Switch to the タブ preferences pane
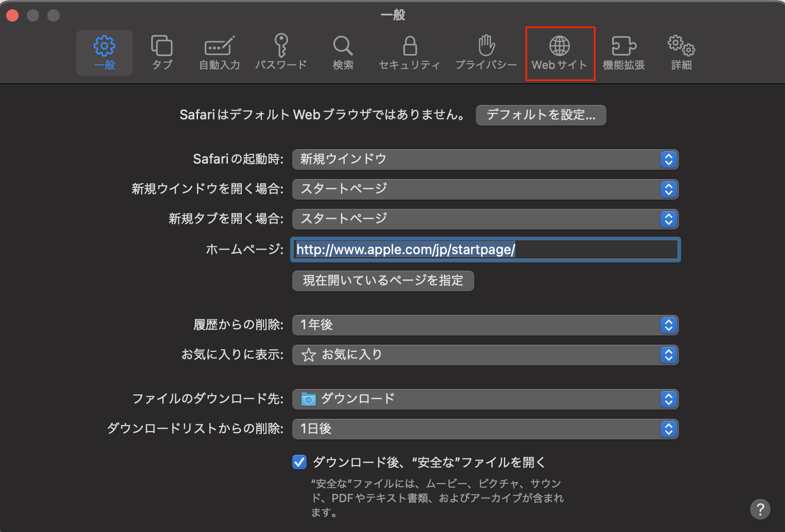The image size is (785, 532). coord(162,53)
